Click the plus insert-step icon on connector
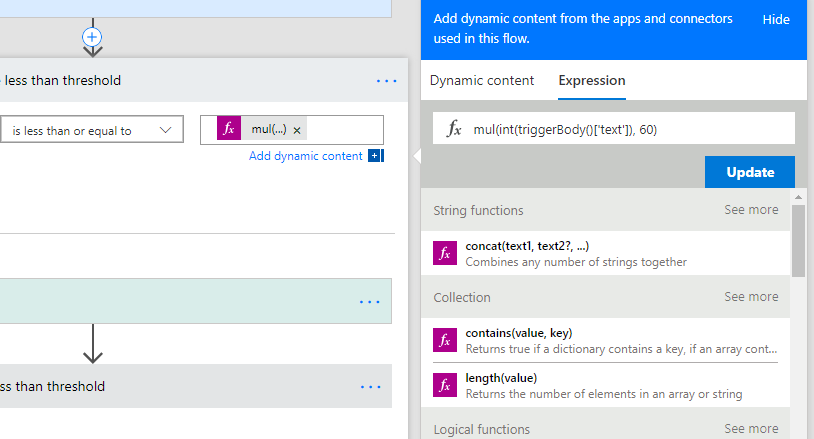Viewport: 814px width, 439px height. pyautogui.click(x=92, y=37)
